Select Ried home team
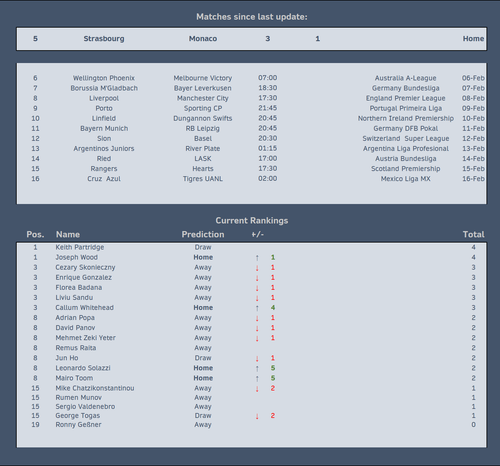 (x=104, y=159)
